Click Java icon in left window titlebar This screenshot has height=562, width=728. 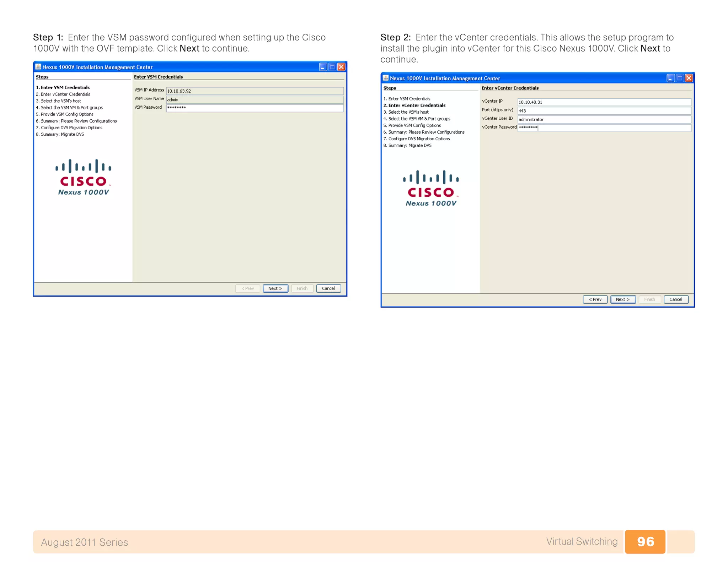point(38,67)
